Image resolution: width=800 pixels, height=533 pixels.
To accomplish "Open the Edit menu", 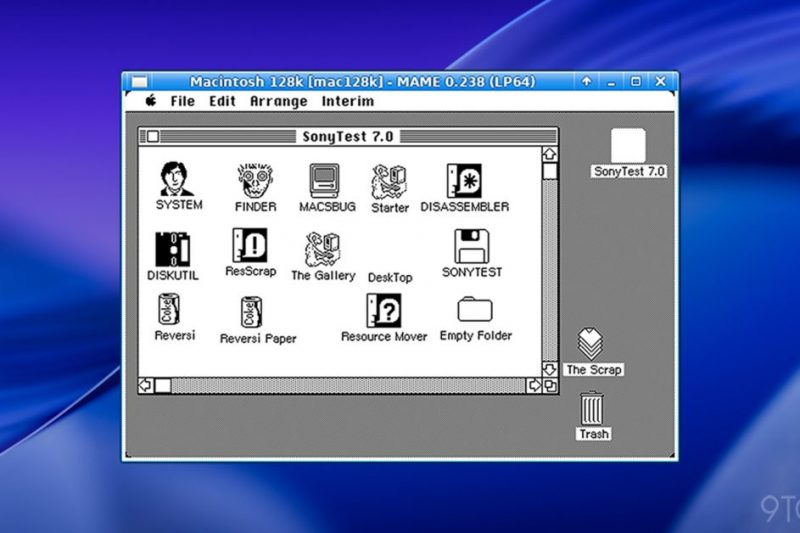I will pos(222,101).
